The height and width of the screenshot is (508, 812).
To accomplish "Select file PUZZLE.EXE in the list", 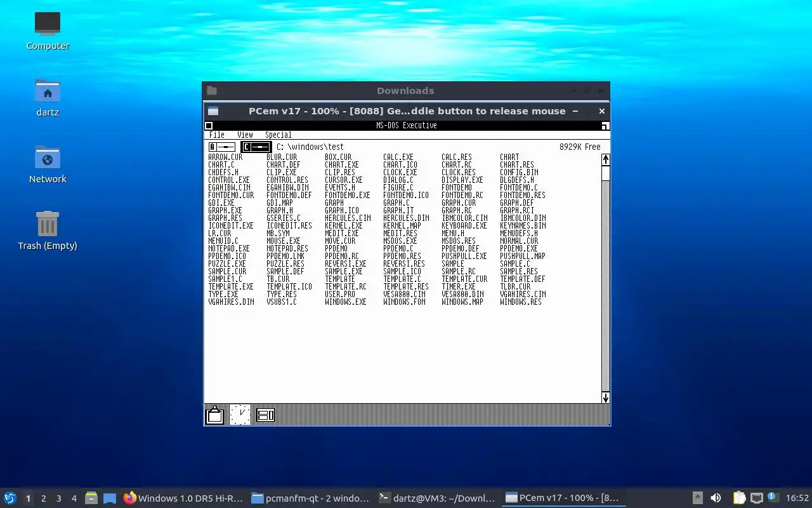I will (227, 264).
